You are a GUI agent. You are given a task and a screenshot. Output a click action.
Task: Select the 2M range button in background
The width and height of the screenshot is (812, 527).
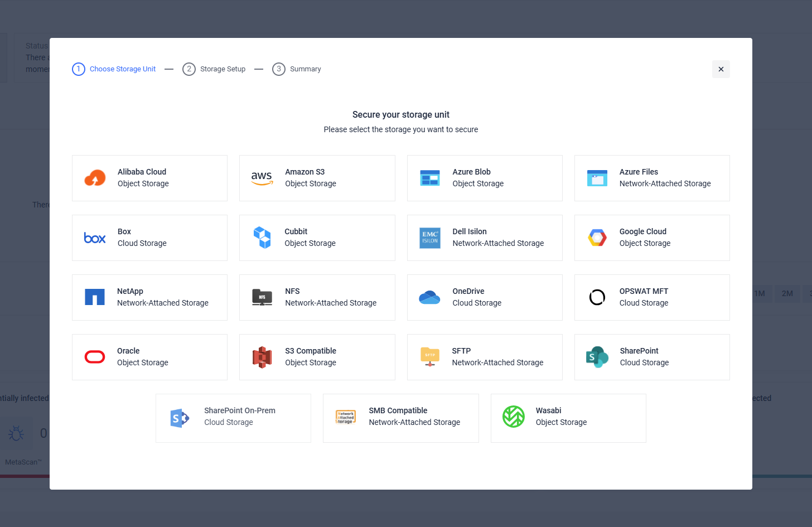click(787, 293)
